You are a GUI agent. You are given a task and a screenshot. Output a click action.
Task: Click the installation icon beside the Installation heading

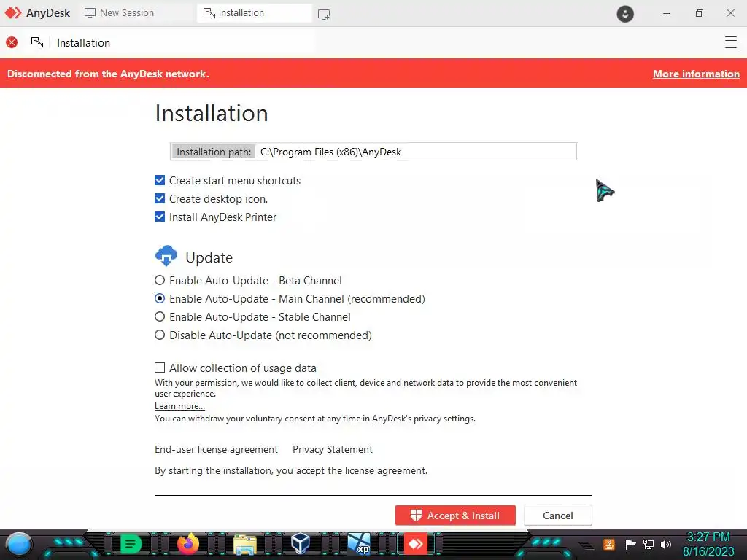[37, 42]
